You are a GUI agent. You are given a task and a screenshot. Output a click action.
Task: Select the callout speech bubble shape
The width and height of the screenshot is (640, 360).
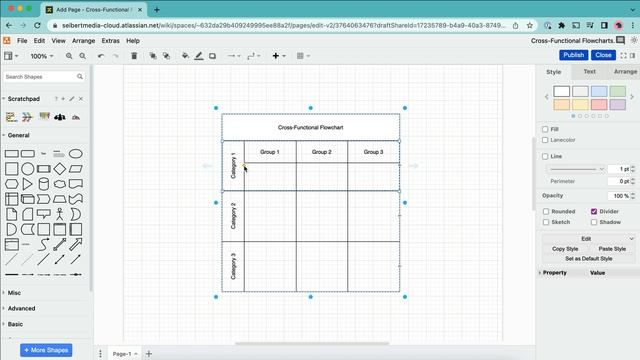pos(44,214)
